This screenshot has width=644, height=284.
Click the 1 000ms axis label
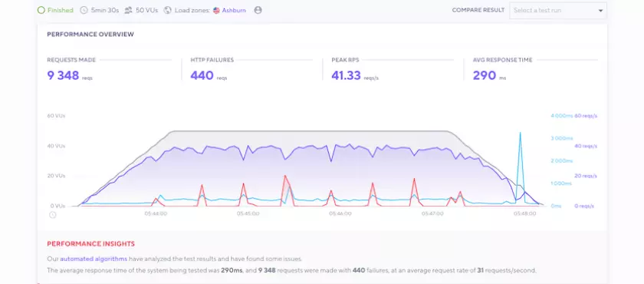[561, 183]
